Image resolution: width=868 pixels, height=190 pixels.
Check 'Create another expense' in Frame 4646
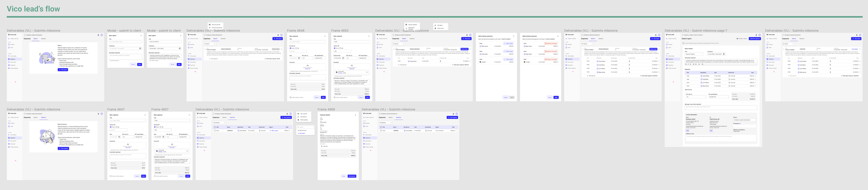pos(290,98)
